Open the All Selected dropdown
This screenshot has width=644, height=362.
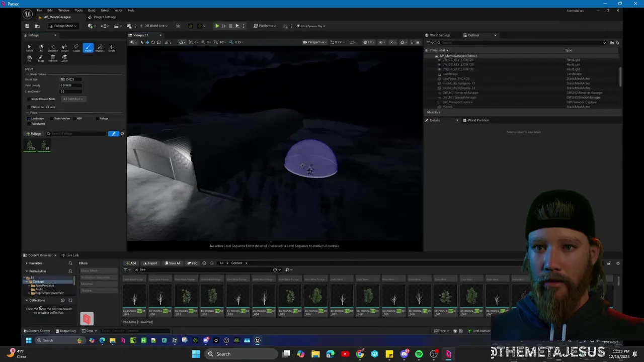pyautogui.click(x=73, y=99)
